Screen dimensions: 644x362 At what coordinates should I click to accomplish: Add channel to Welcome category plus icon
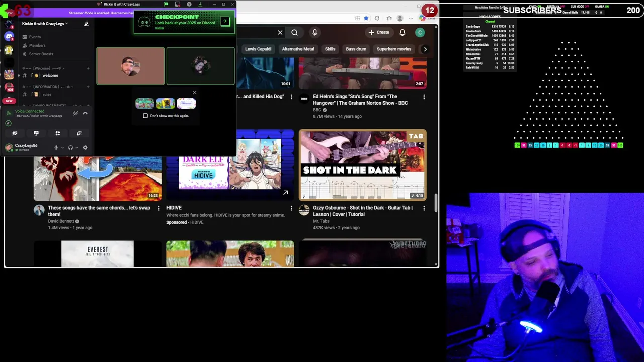88,68
